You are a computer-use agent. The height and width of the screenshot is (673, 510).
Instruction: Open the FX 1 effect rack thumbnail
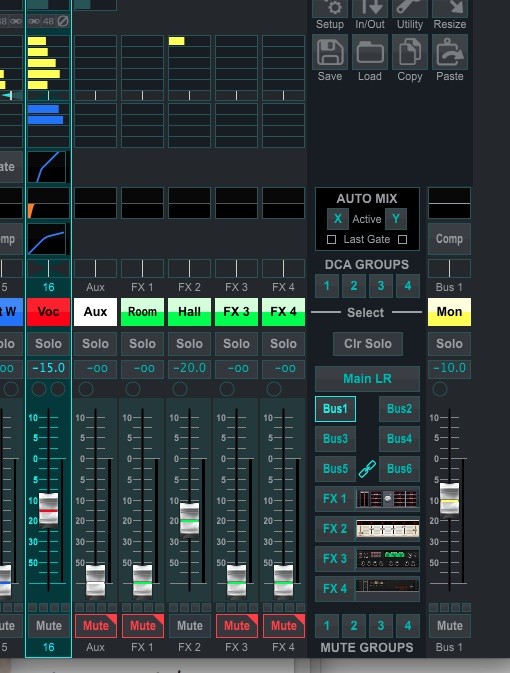click(388, 499)
